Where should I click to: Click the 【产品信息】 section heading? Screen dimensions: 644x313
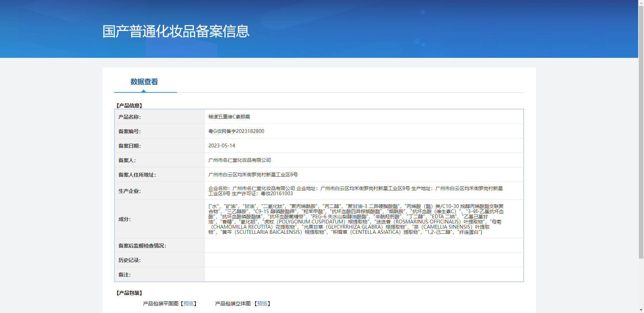click(129, 106)
